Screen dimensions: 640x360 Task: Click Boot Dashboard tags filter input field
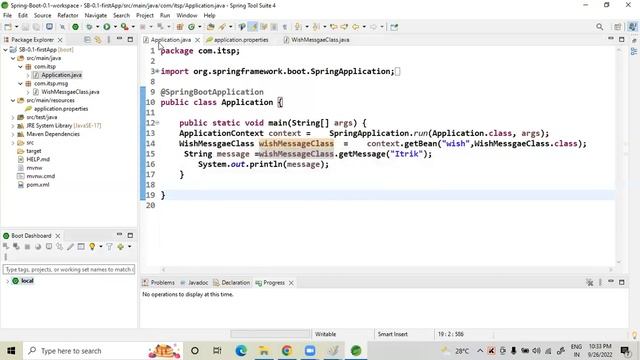(69, 269)
